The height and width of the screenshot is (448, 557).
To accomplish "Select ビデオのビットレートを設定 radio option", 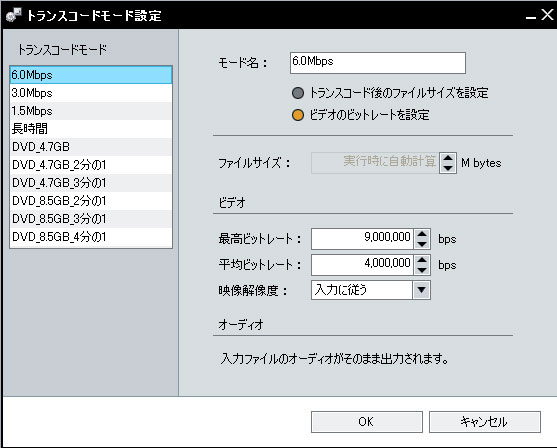I will [298, 115].
